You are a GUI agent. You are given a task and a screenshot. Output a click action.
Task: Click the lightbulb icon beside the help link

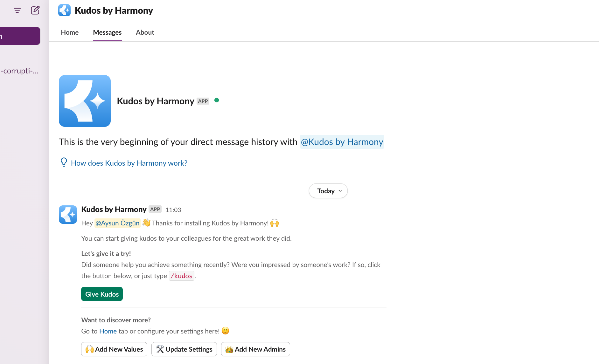coord(64,162)
